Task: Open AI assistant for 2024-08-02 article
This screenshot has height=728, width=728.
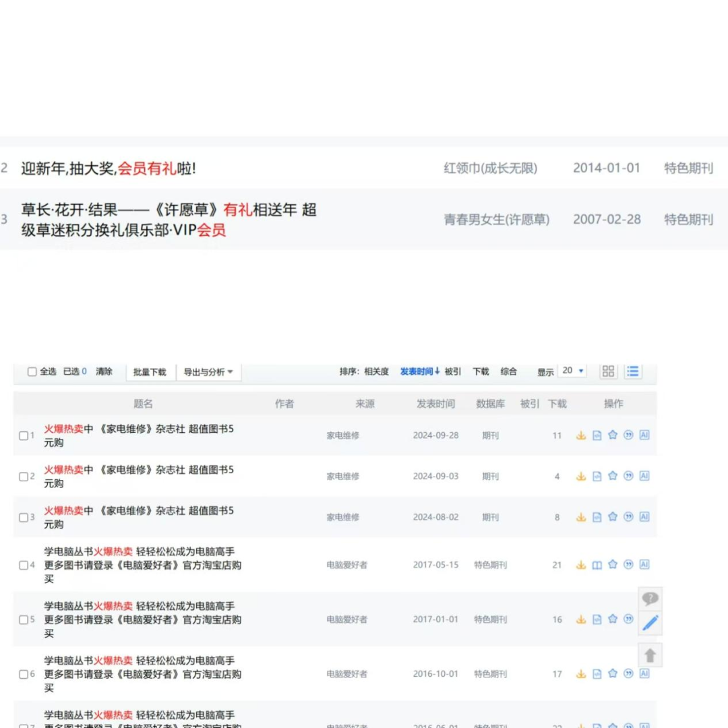Action: click(x=644, y=517)
